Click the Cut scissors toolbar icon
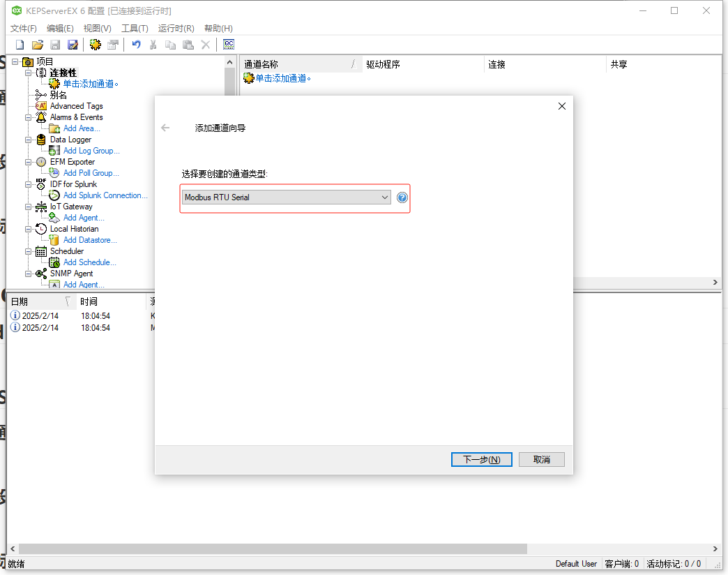 [153, 45]
